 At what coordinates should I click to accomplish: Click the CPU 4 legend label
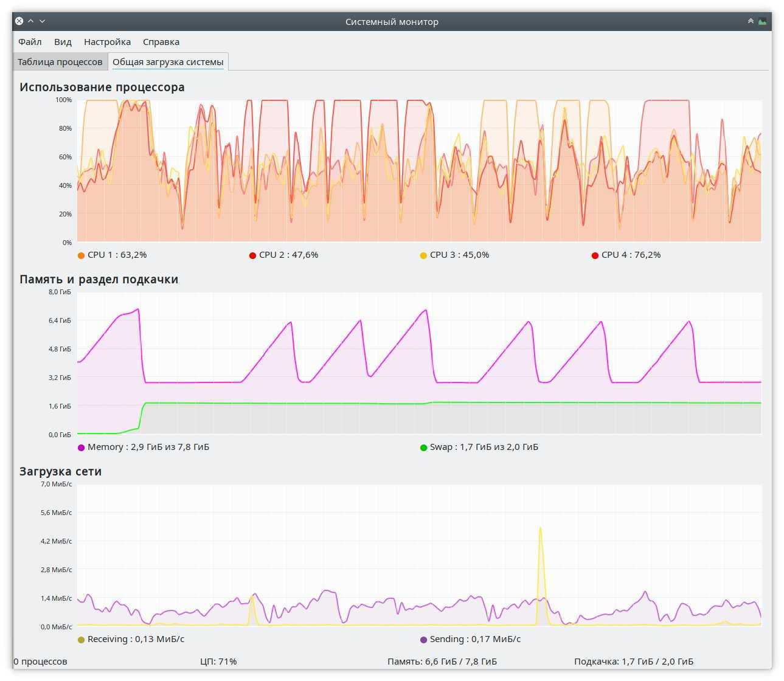click(631, 255)
